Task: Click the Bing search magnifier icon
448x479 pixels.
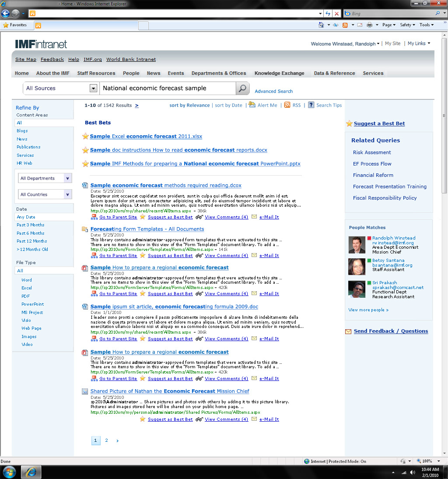Action: [x=437, y=13]
